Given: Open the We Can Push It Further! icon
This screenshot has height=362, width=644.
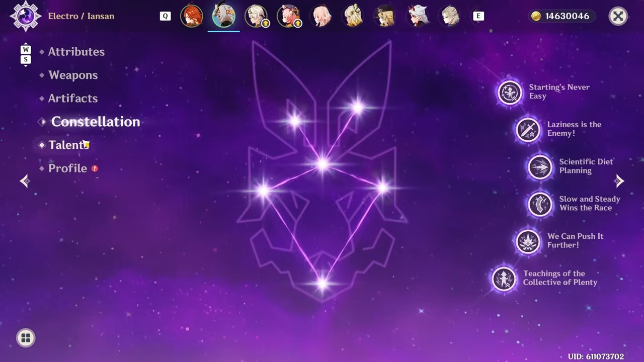Looking at the screenshot, I should click(x=528, y=241).
